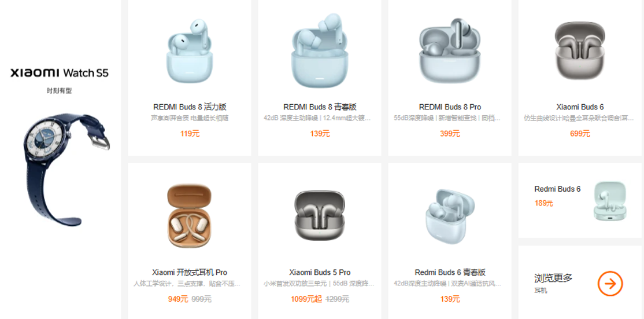Open Xiaomi Buds 5 Pro product image
The height and width of the screenshot is (319, 644).
pos(320,216)
